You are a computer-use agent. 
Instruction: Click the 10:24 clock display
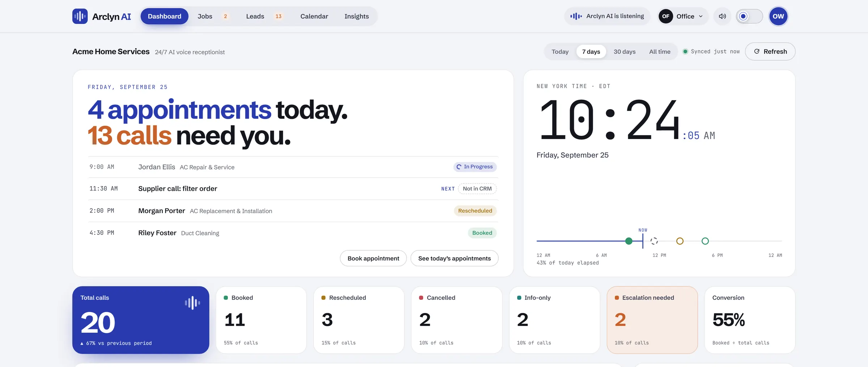click(610, 120)
